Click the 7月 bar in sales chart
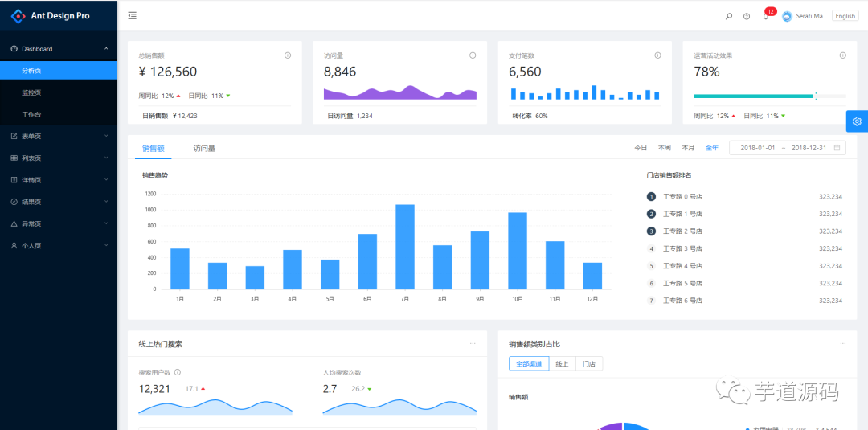The height and width of the screenshot is (430, 868). pos(404,247)
